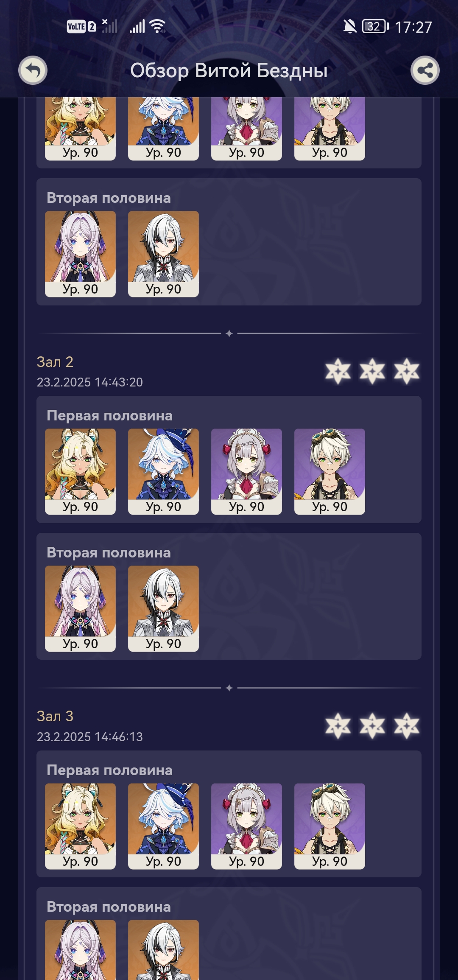
Task: Select blue-hat character in Зал 2 first half
Action: (x=163, y=471)
